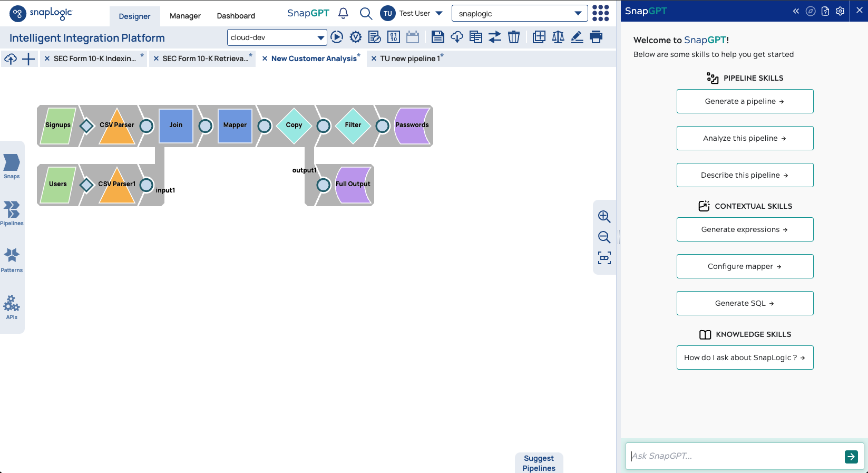Open the Patterns sidebar panel

(x=12, y=260)
